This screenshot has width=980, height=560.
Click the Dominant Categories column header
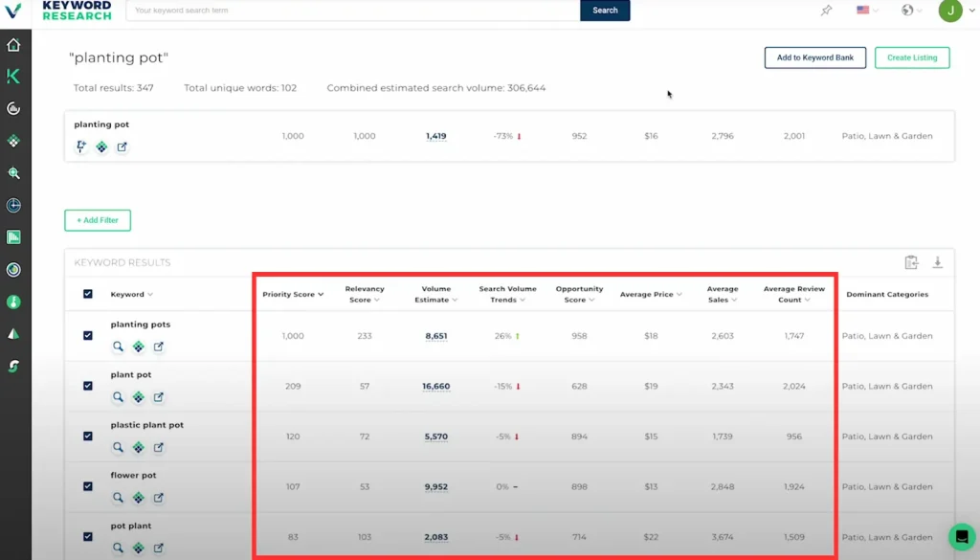(887, 295)
